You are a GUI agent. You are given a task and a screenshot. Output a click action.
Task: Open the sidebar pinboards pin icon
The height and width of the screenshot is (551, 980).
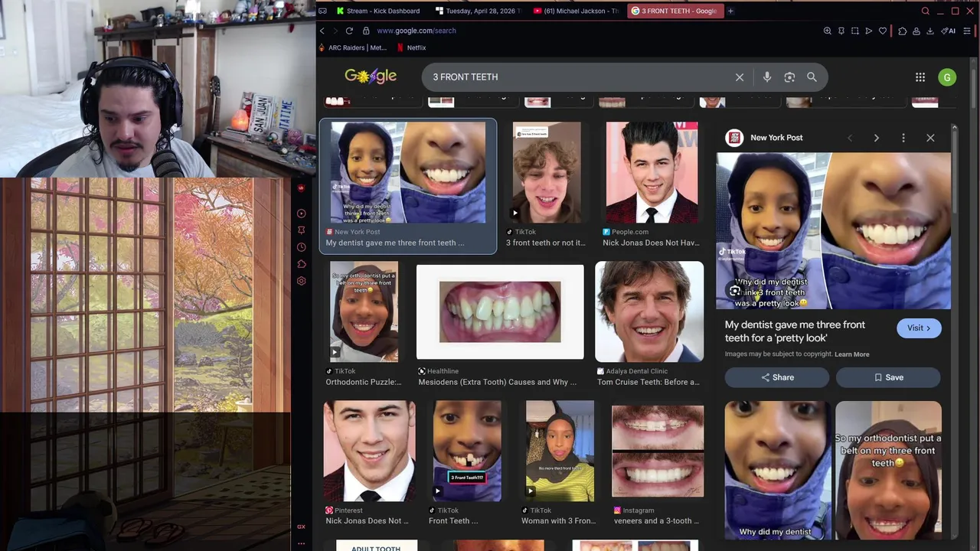[301, 230]
